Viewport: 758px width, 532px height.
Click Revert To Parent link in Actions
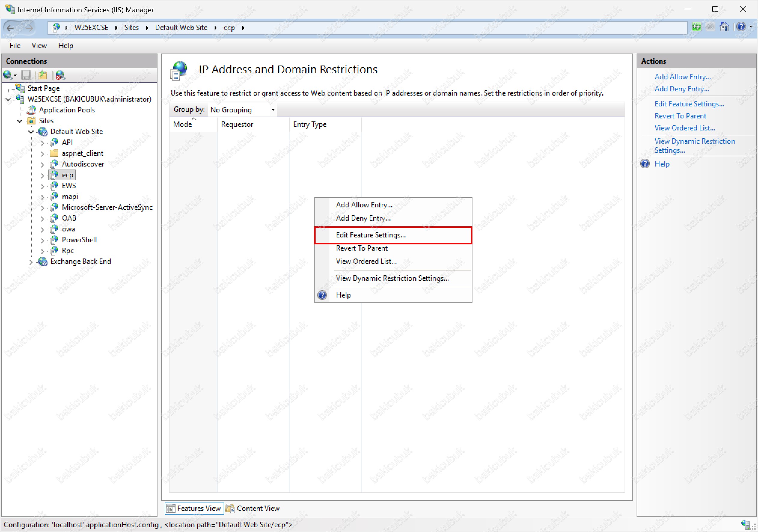point(680,116)
